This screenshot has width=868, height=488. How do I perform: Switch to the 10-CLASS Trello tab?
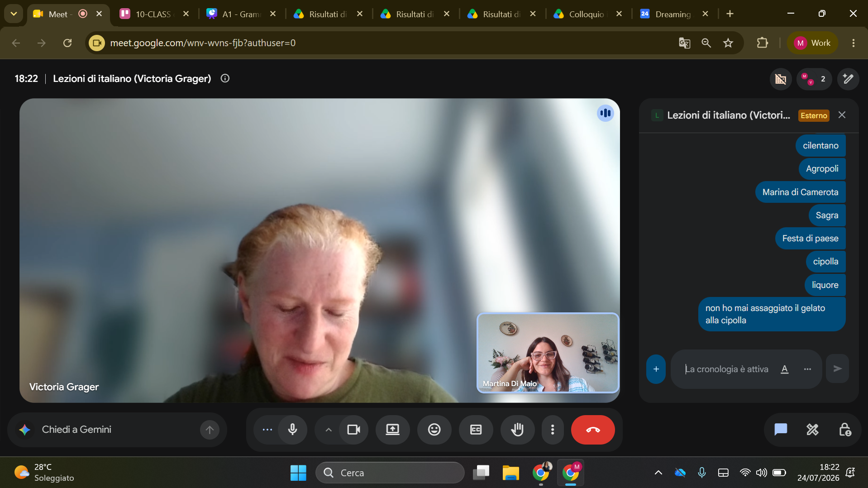point(154,14)
